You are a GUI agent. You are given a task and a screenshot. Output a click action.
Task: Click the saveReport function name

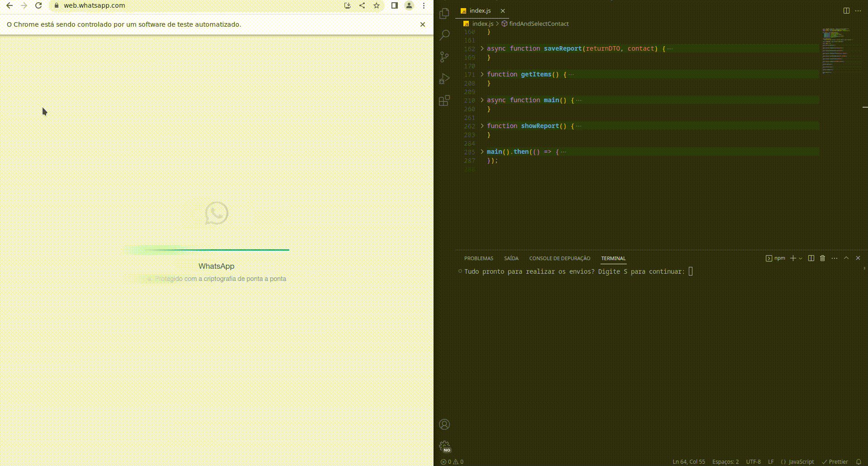[563, 48]
